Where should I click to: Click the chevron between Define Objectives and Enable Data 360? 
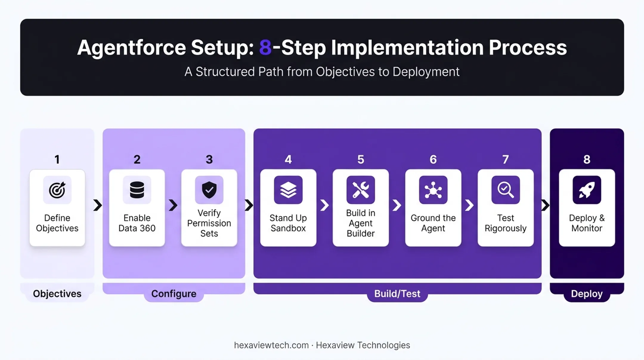[x=97, y=205]
